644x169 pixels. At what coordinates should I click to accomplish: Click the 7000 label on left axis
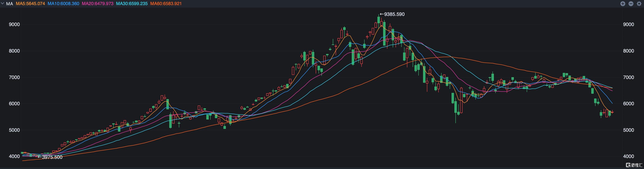(x=14, y=77)
